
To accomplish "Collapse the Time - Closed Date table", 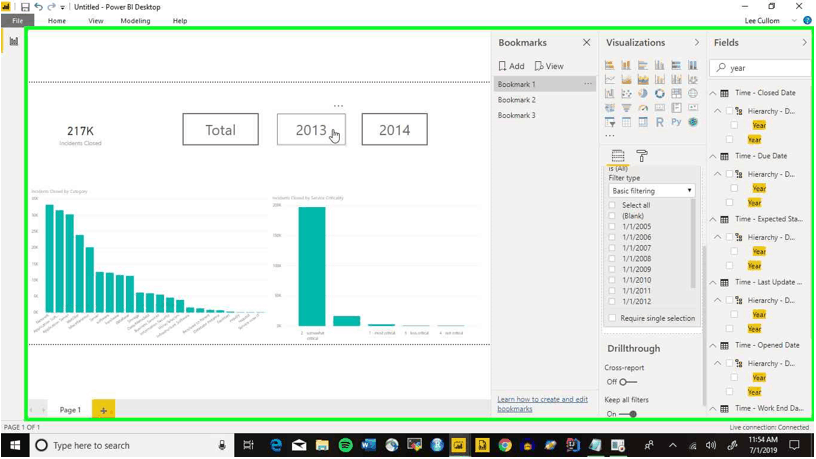I will coord(713,93).
